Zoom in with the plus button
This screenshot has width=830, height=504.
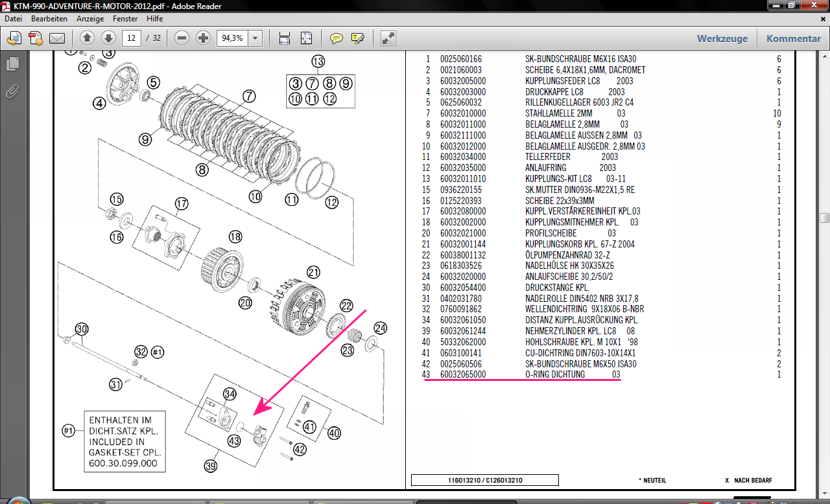click(x=203, y=38)
